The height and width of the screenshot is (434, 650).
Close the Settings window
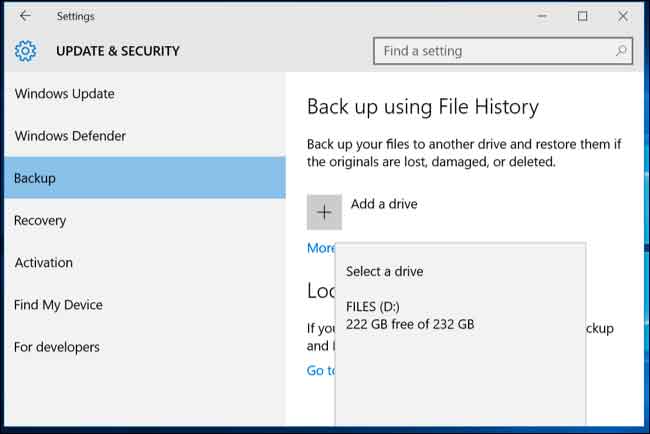coord(623,16)
